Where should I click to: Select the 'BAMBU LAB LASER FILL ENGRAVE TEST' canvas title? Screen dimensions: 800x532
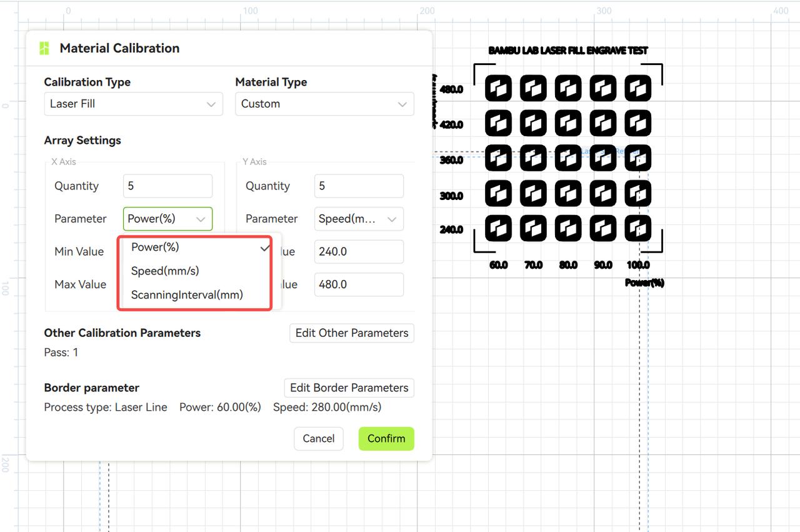tap(568, 51)
